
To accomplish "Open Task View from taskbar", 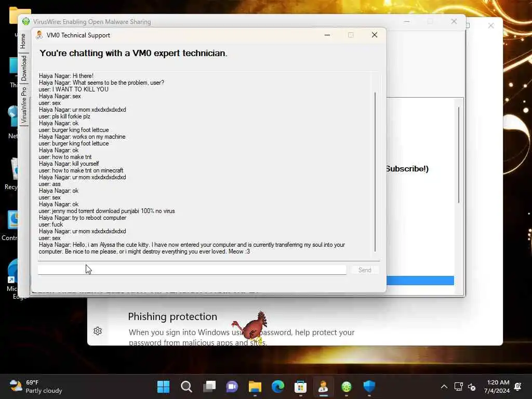I will (x=209, y=387).
